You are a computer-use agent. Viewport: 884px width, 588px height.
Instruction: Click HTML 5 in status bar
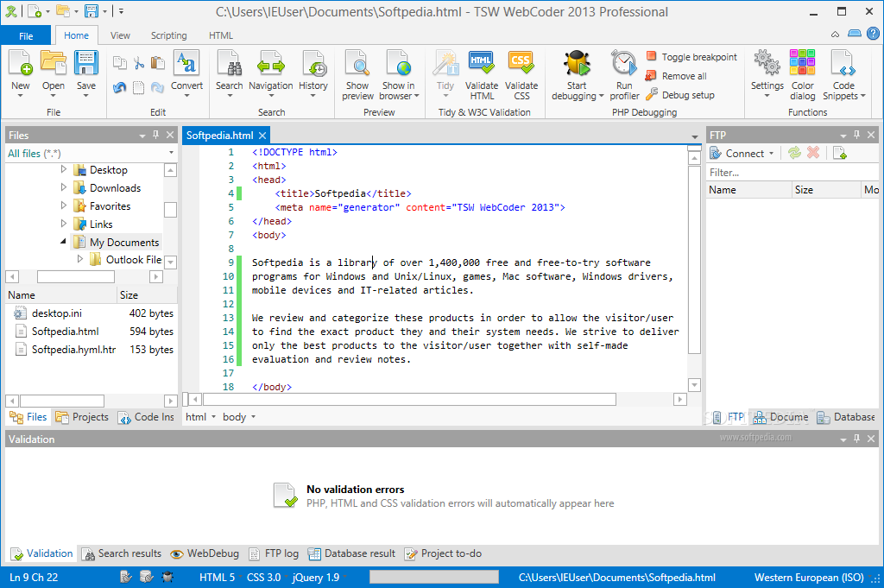point(217,578)
